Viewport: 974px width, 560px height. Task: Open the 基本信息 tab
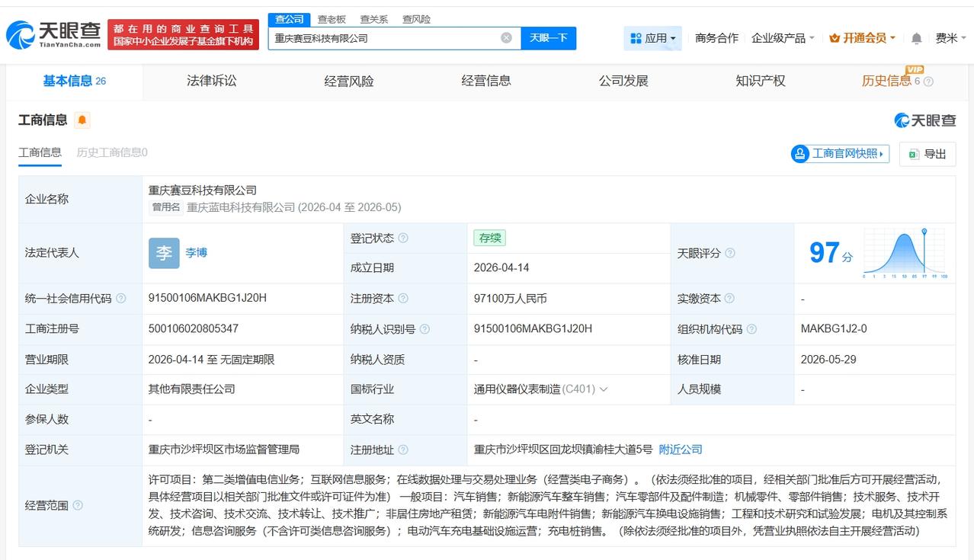pyautogui.click(x=74, y=81)
